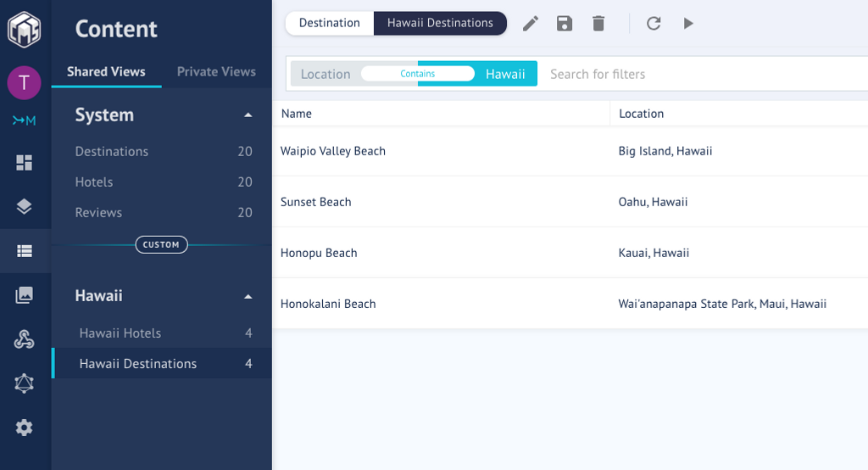Image resolution: width=868 pixels, height=470 pixels.
Task: Open the Hotels system view
Action: pyautogui.click(x=162, y=182)
